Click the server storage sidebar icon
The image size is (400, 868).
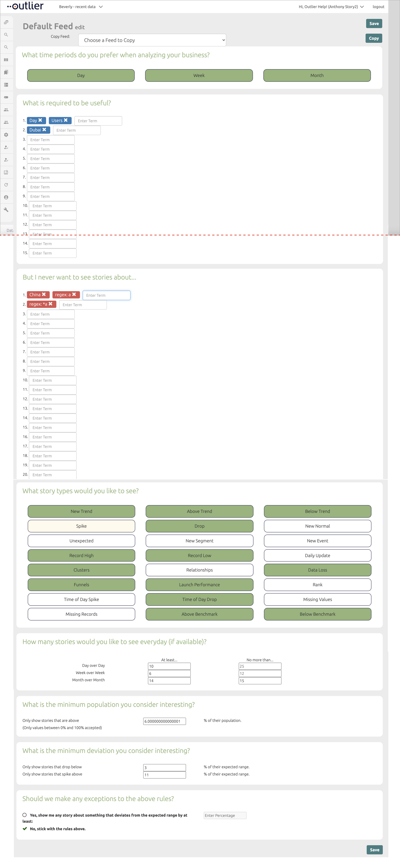point(6,85)
